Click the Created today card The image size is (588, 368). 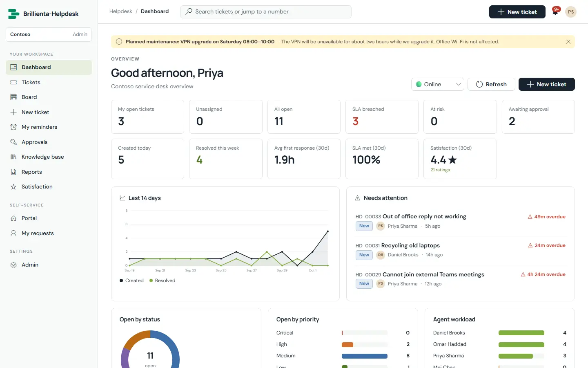pyautogui.click(x=147, y=159)
